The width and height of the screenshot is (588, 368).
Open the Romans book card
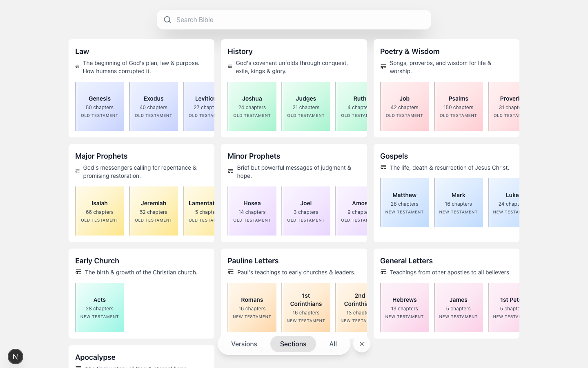[252, 307]
